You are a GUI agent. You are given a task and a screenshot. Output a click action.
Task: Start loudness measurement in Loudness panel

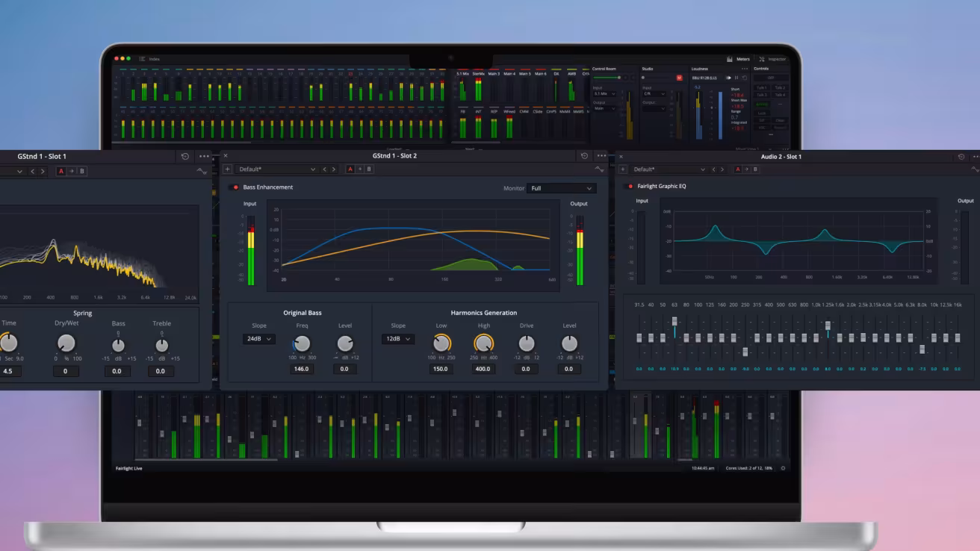(728, 78)
